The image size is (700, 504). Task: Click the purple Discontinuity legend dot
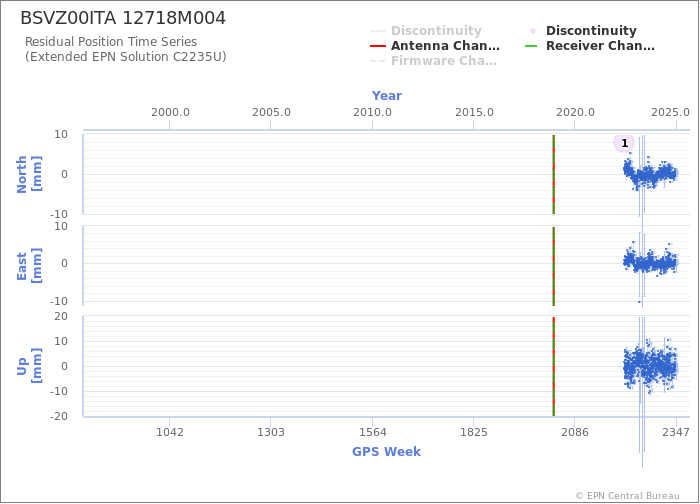pyautogui.click(x=533, y=31)
